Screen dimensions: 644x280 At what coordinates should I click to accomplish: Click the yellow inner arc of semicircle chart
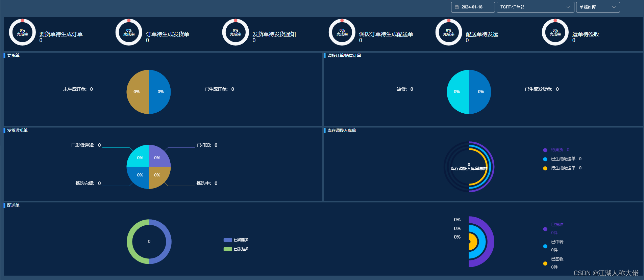474,242
